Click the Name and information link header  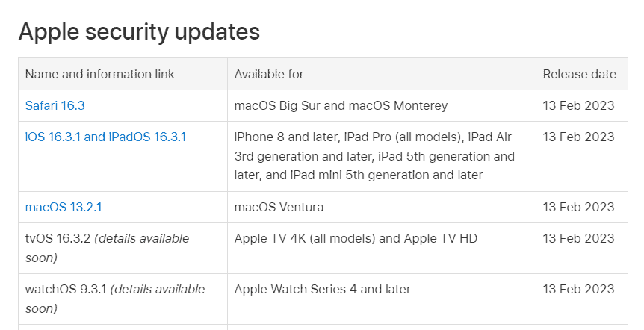point(100,75)
